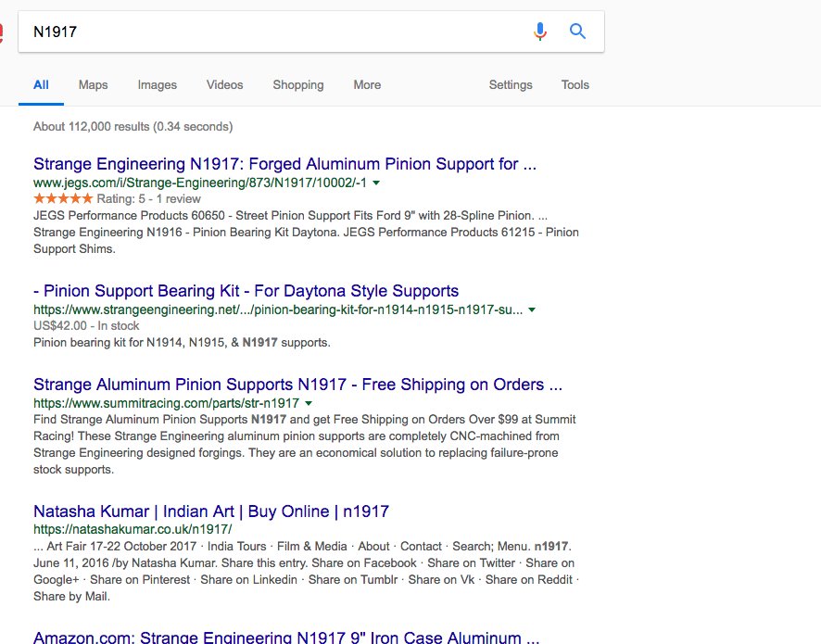The width and height of the screenshot is (821, 644).
Task: Click the summitracing.com/parts/str-n1917 URL text
Action: click(x=167, y=403)
